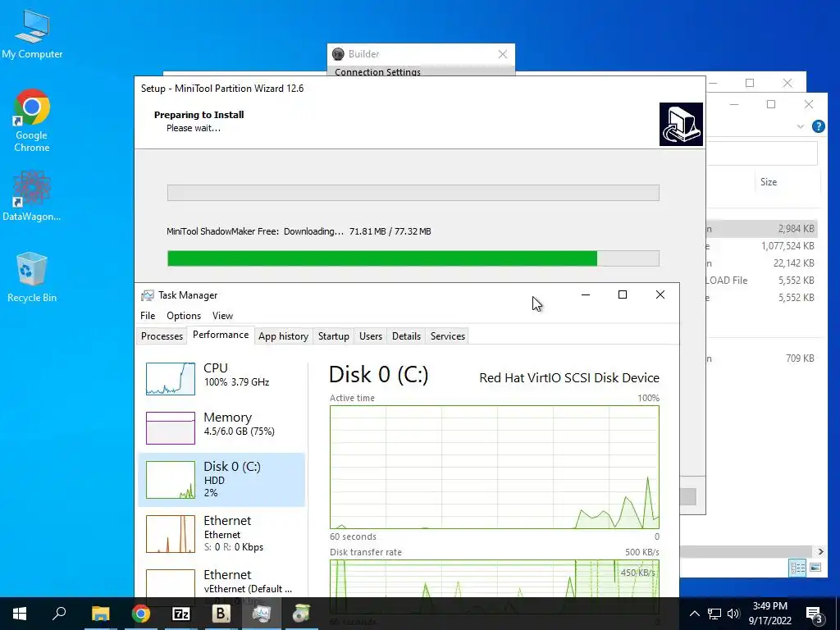Show hidden system tray icons

point(694,614)
